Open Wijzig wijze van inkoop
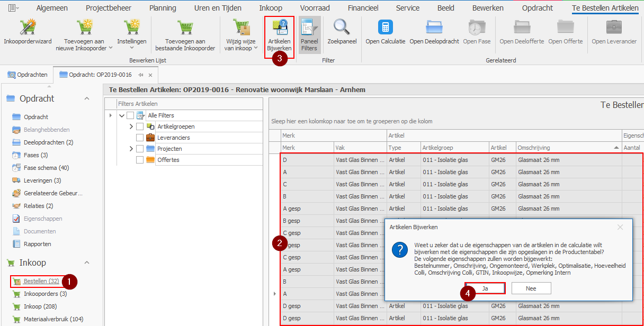Image resolution: width=644 pixels, height=326 pixels. [241, 34]
